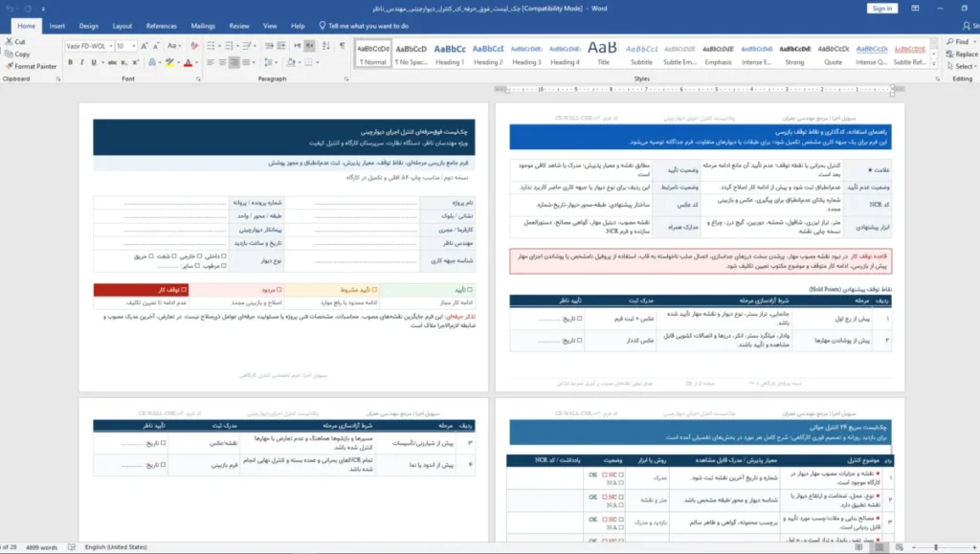Screen dimensions: 980x554
Task: Clear all formatting
Action: 194,46
